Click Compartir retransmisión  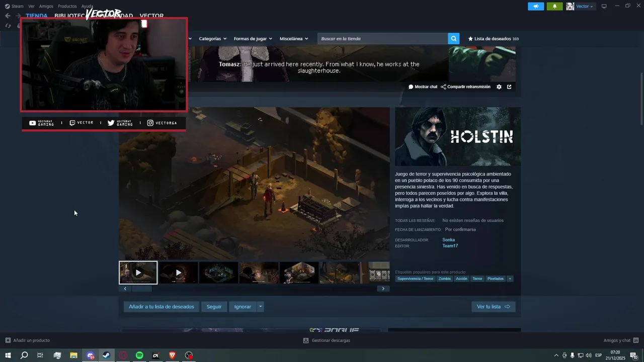pyautogui.click(x=465, y=87)
